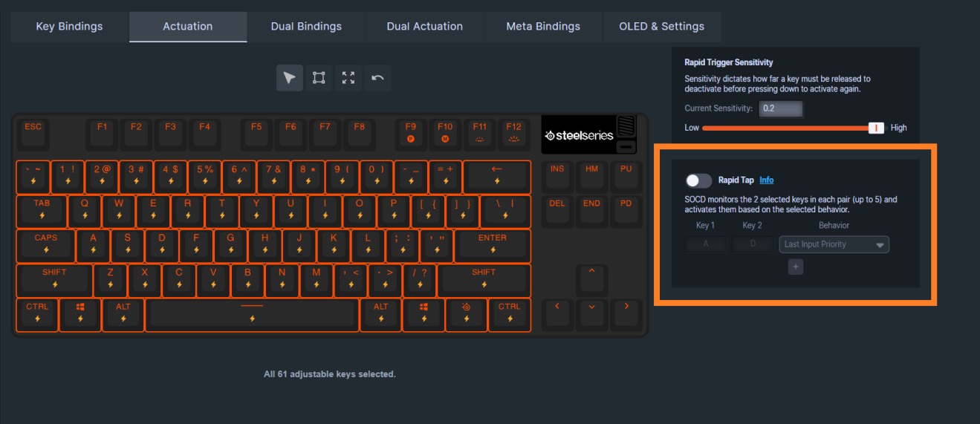Screen dimensions: 980x424
Task: Click the Current Sensitivity value field
Action: click(780, 108)
